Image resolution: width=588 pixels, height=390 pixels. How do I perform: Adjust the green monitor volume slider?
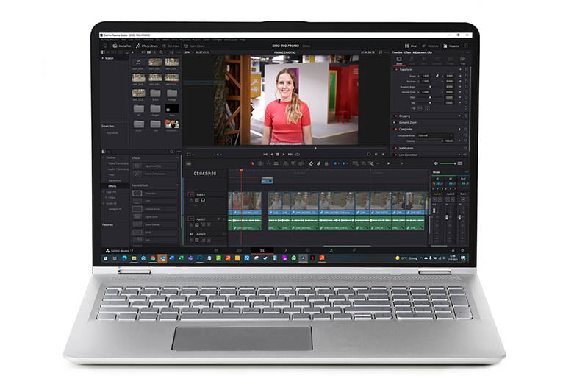448,163
